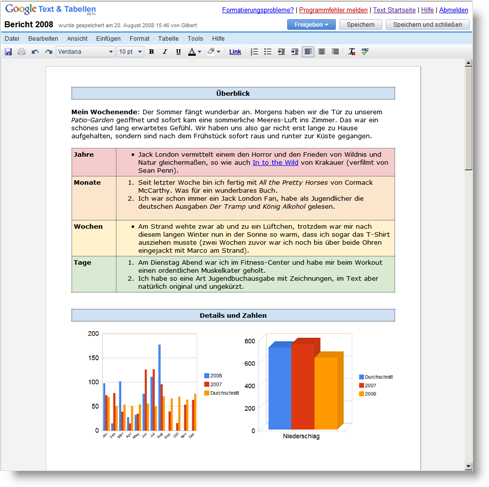Click the Monate table cell
The height and width of the screenshot is (487, 489).
click(94, 198)
